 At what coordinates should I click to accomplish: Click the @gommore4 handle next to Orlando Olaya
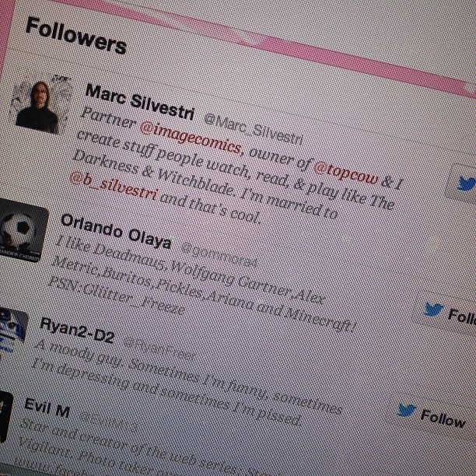219,254
